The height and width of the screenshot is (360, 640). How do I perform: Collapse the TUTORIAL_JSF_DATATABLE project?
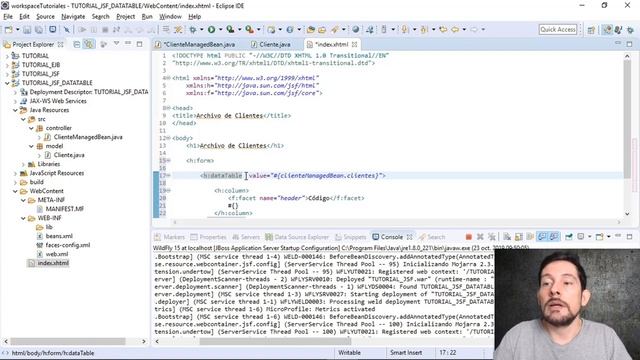click(x=7, y=83)
